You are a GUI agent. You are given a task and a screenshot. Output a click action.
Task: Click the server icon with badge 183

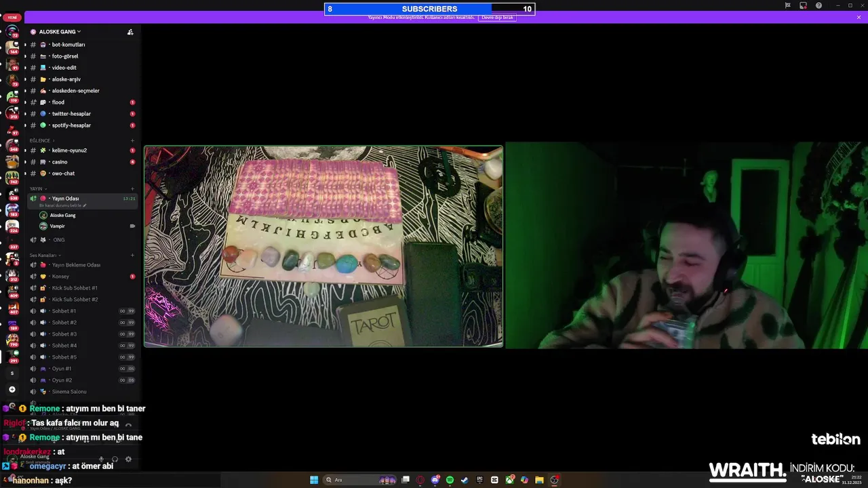[12, 210]
